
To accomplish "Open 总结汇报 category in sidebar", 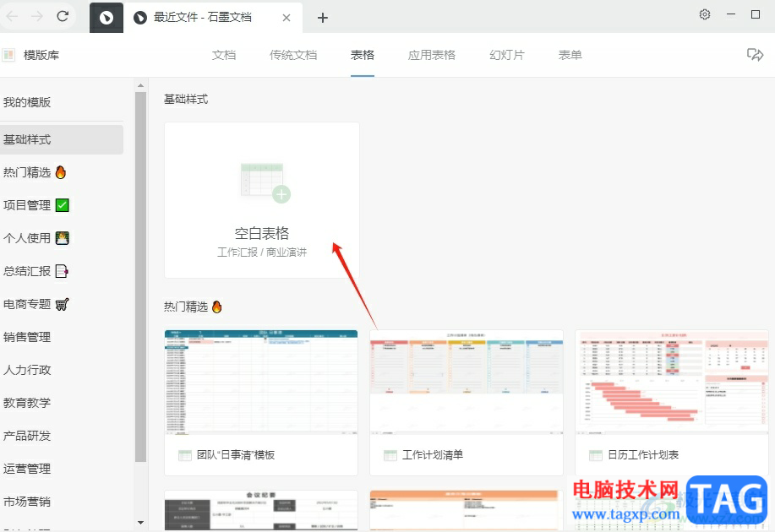I will (x=35, y=271).
